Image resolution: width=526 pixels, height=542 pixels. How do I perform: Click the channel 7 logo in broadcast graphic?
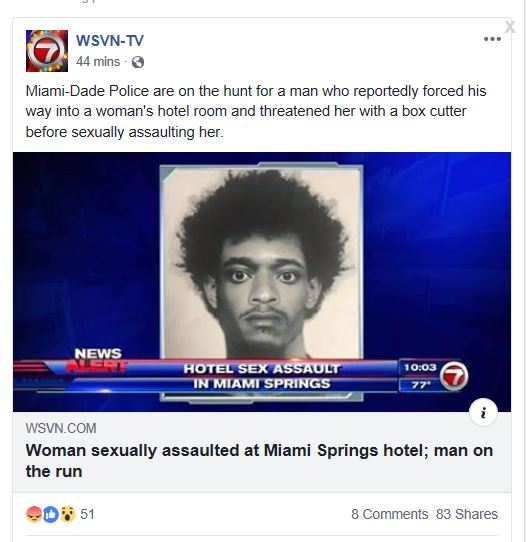coord(454,376)
